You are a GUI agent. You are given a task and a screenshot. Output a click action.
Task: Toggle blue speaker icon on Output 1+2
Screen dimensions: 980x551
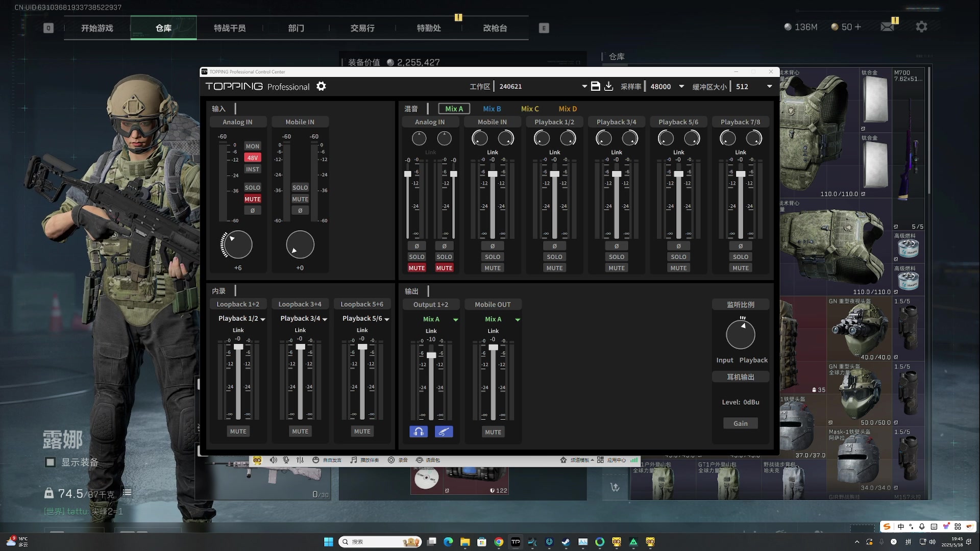point(444,432)
